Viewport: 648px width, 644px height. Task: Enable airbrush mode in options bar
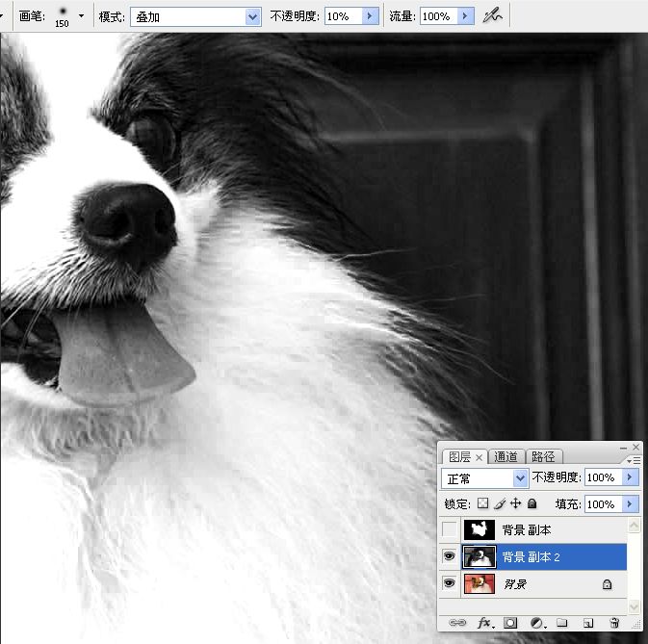click(493, 16)
